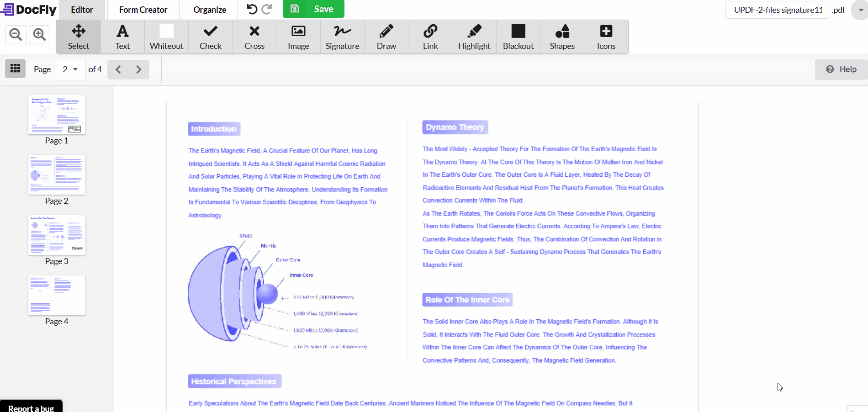Click the 'Inner Core' diagram label

pyautogui.click(x=301, y=275)
